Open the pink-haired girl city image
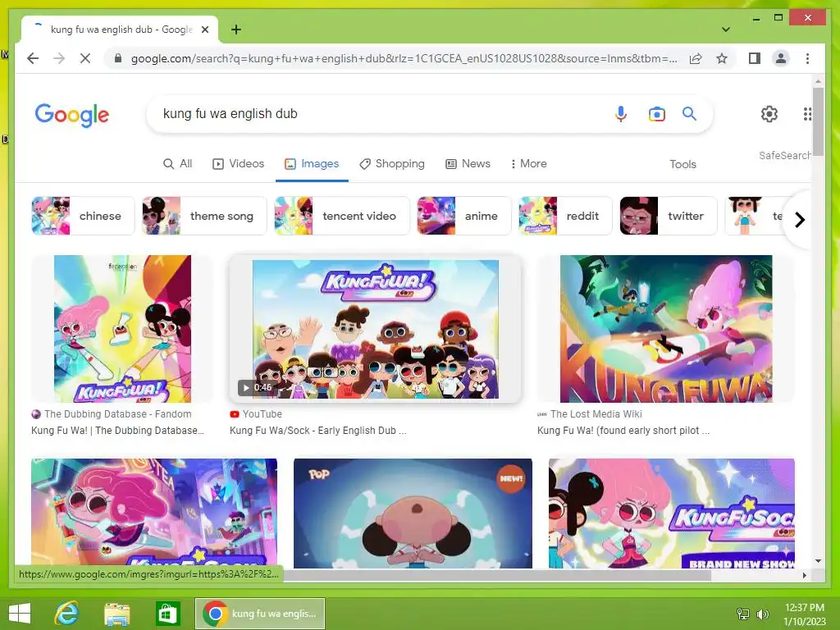 154,512
